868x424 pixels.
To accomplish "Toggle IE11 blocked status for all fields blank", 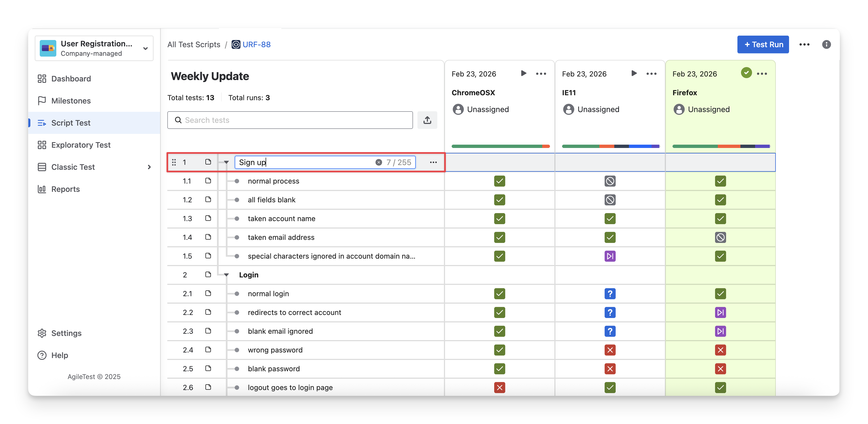I will click(610, 200).
